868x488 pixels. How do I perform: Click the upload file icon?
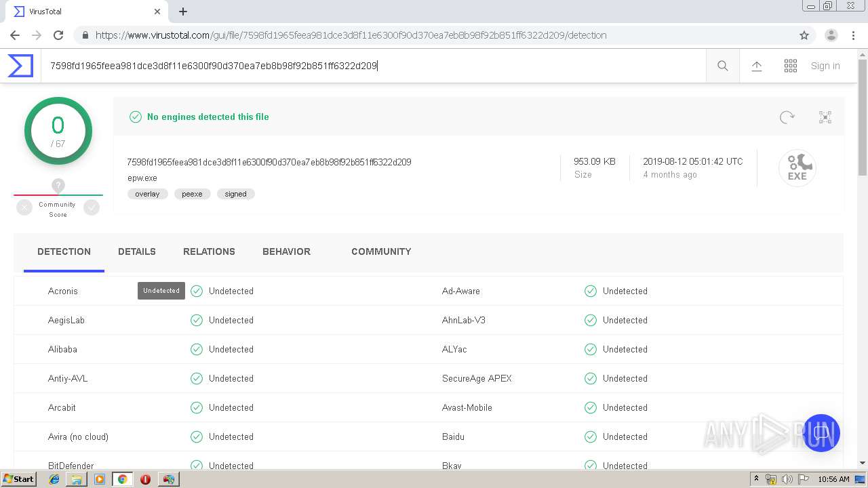[x=757, y=66]
